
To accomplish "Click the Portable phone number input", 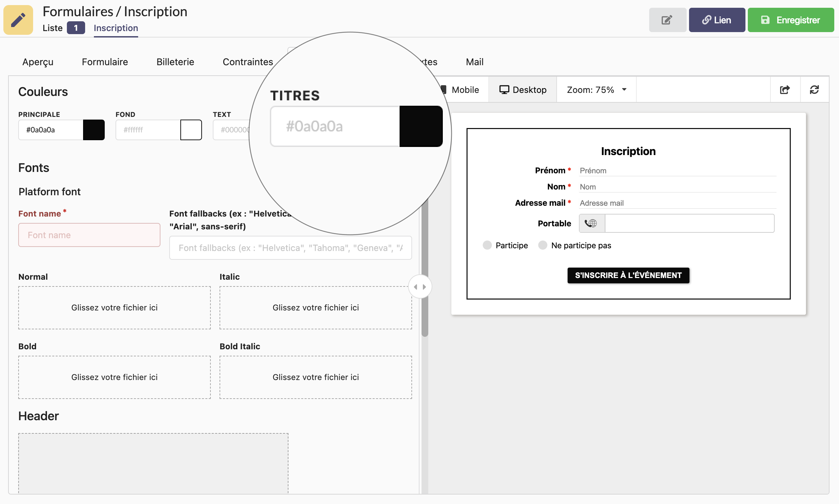I will click(689, 223).
